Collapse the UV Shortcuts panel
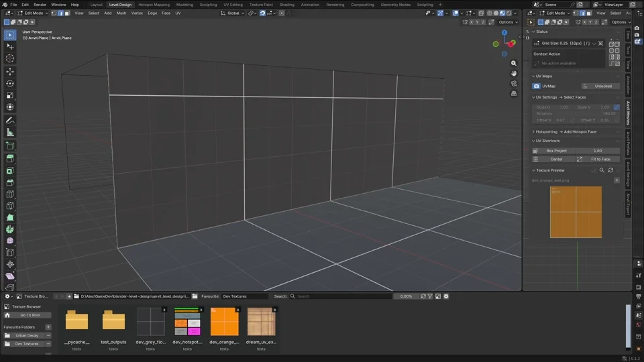 click(533, 141)
